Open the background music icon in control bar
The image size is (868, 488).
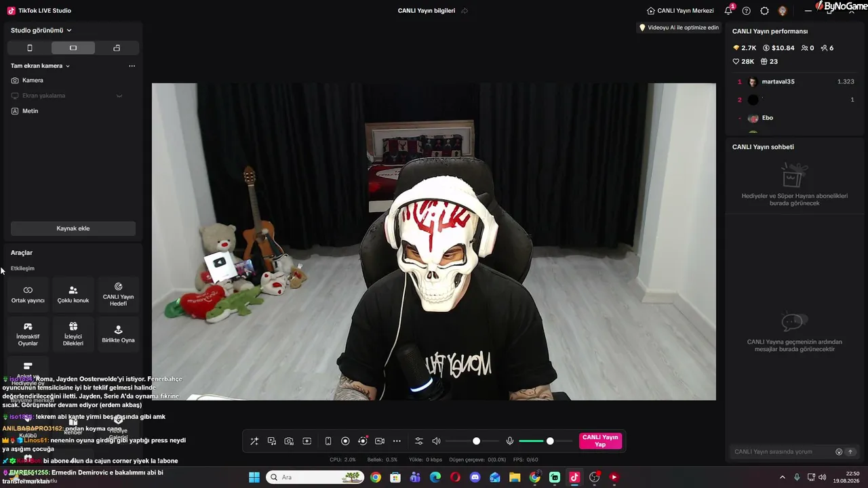pos(272,441)
